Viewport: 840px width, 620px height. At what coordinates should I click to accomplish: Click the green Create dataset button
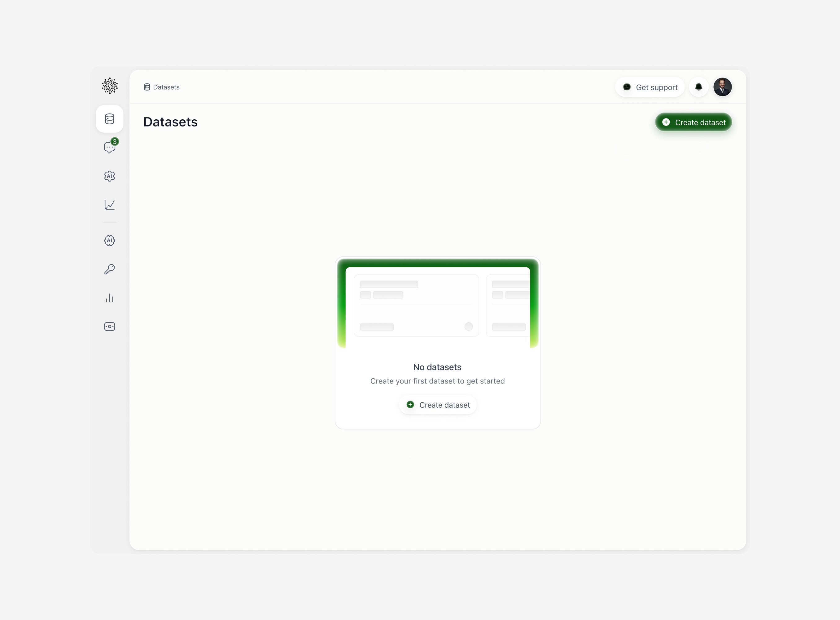pos(693,122)
